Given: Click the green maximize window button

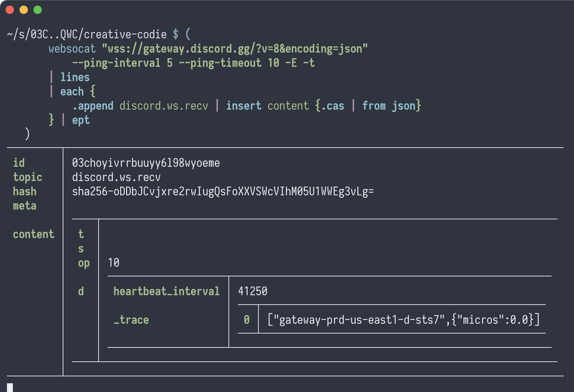Looking at the screenshot, I should (38, 10).
